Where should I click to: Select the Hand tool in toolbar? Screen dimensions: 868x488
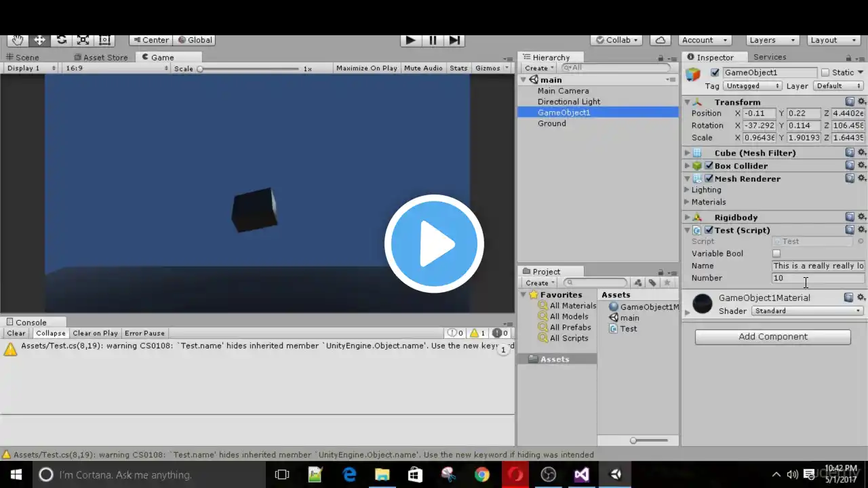click(17, 40)
